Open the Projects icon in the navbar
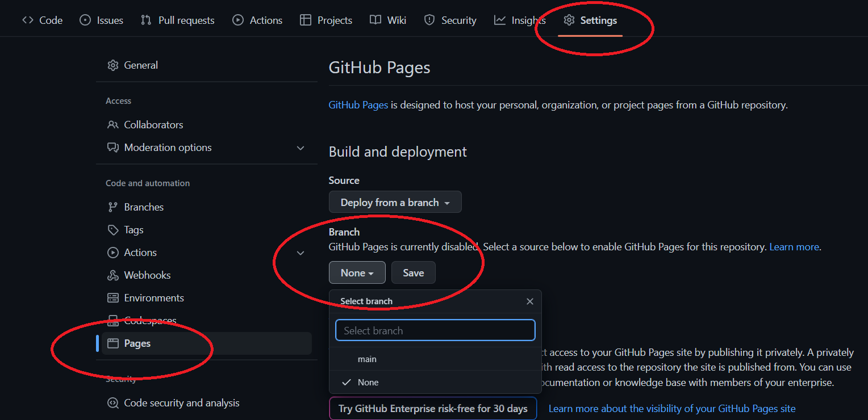 (x=305, y=20)
